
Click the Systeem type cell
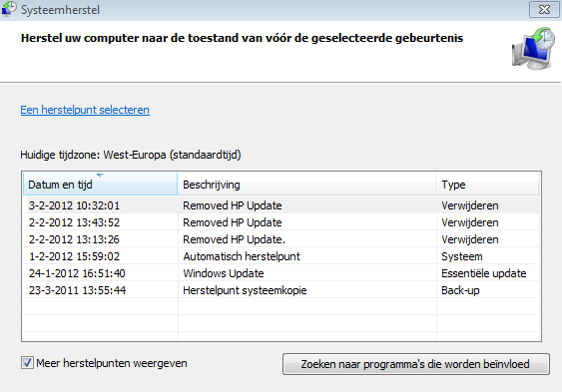[x=462, y=256]
